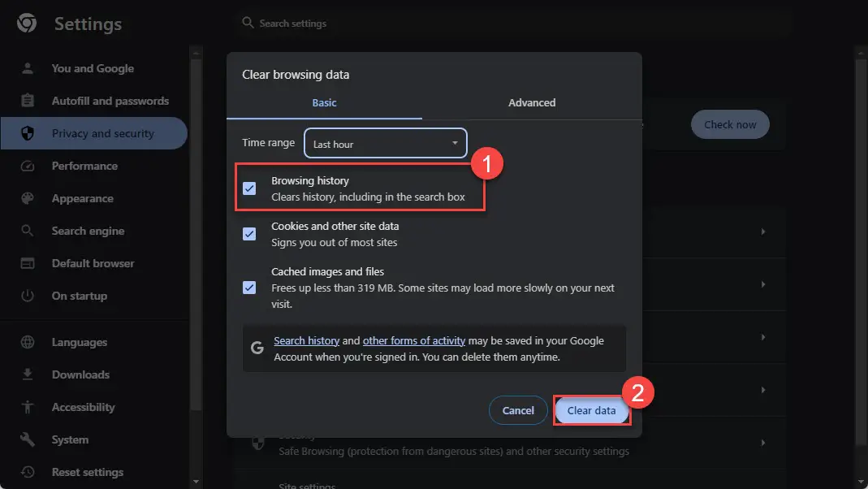
Task: Select the Autofill and passwords key icon
Action: pyautogui.click(x=27, y=101)
